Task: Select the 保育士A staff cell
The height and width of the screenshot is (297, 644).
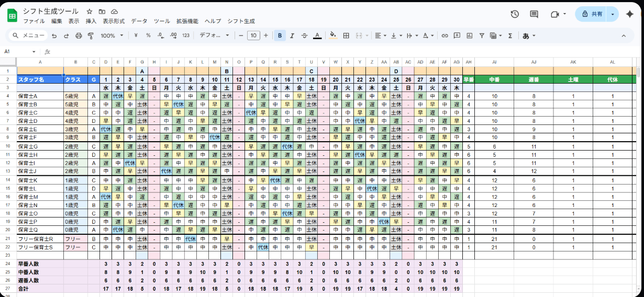Action: click(x=40, y=96)
